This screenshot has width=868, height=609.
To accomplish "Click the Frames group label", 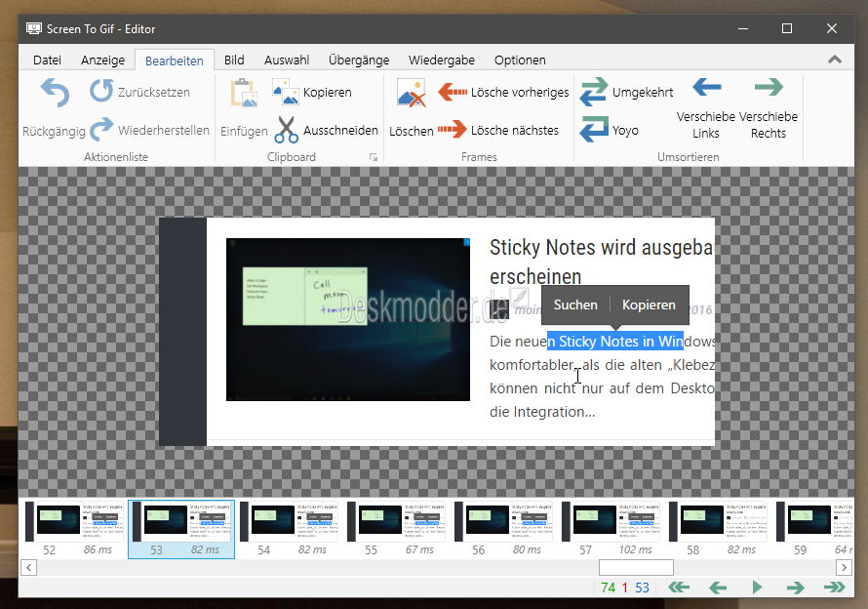I will click(479, 157).
